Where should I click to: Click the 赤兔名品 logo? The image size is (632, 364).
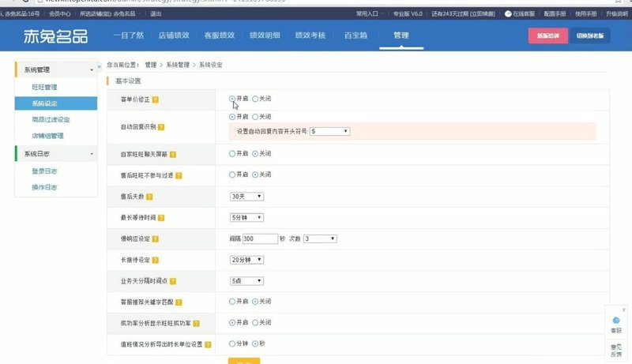coord(55,36)
